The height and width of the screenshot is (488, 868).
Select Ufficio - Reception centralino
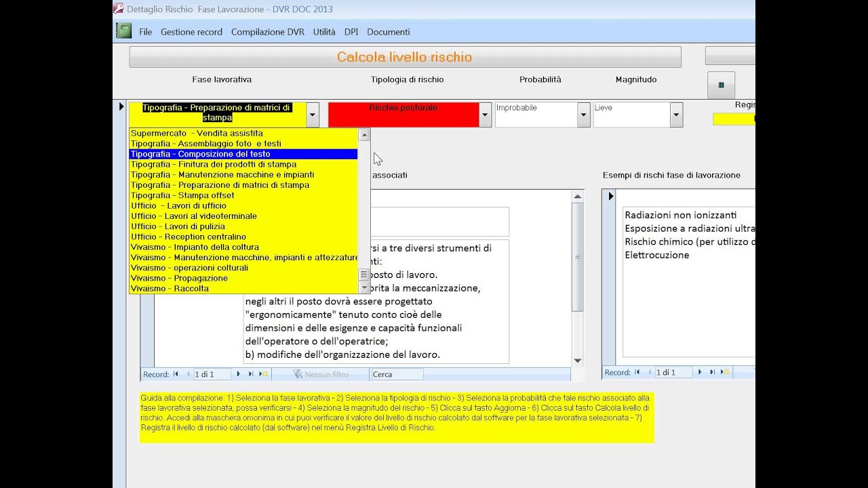coord(243,237)
